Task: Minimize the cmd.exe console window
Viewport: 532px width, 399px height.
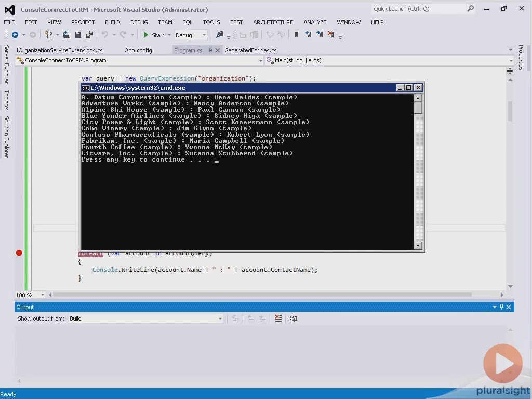Action: coord(400,88)
